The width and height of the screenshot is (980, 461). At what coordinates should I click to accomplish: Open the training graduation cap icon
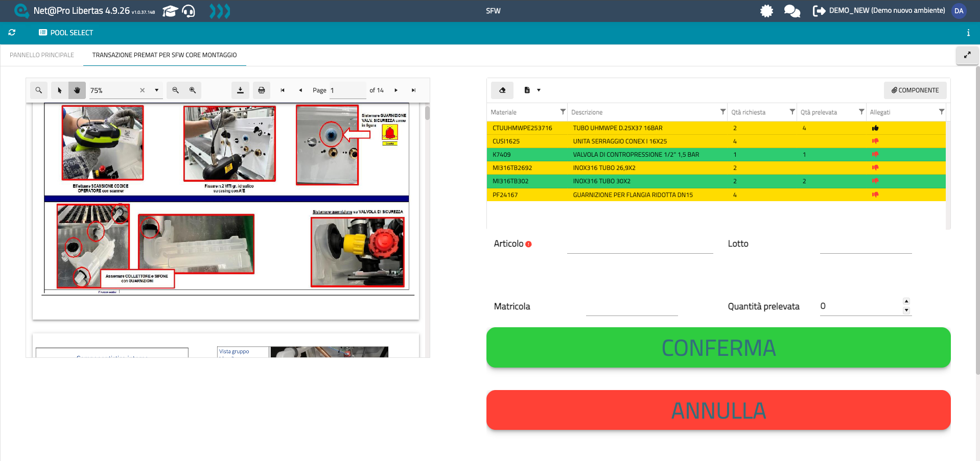(170, 11)
